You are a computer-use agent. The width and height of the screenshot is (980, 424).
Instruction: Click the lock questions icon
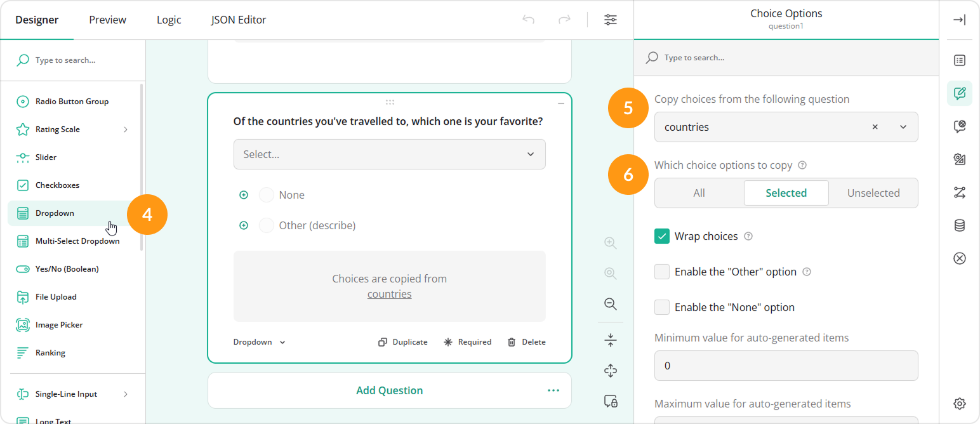(611, 401)
